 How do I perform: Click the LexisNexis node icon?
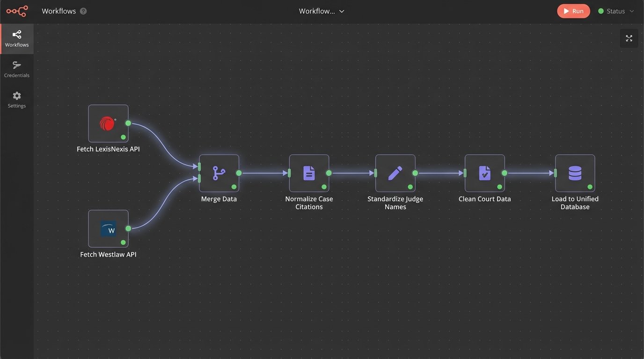(108, 123)
